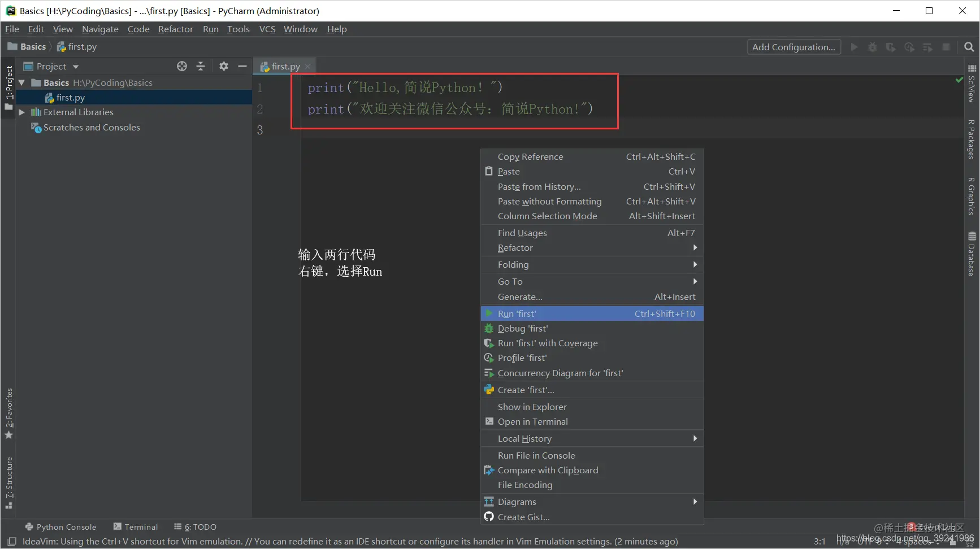This screenshot has width=980, height=549.
Task: Click the Collapse All icon in Project panel
Action: (x=200, y=66)
